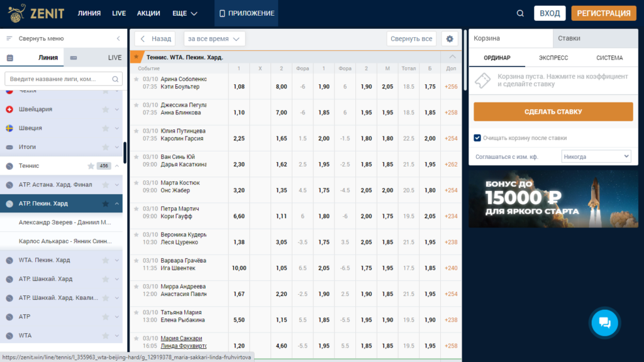Star the Петра Мартич match
644x362 pixels.
click(136, 209)
